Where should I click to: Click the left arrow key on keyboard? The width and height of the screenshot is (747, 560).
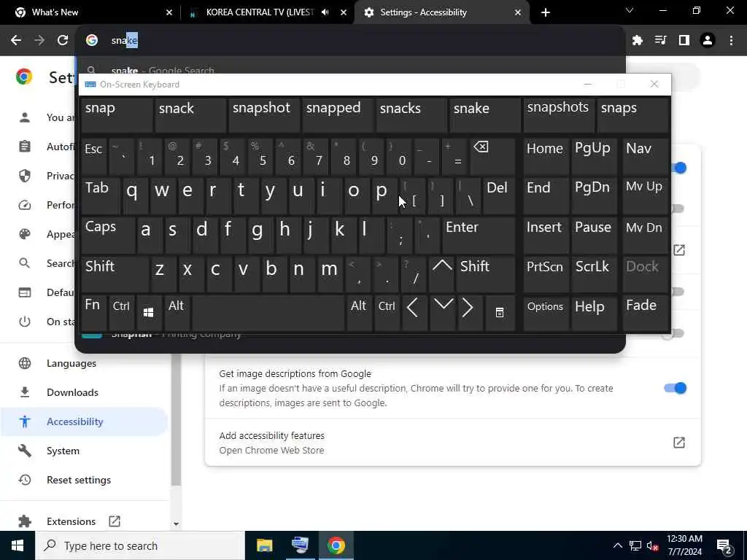tap(414, 312)
